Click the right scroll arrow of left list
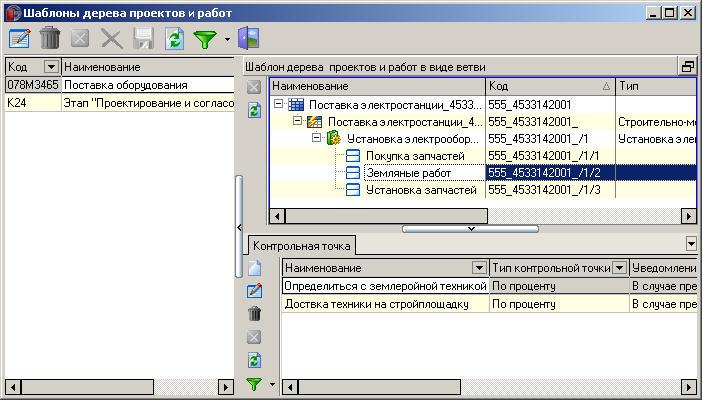 pyautogui.click(x=226, y=387)
